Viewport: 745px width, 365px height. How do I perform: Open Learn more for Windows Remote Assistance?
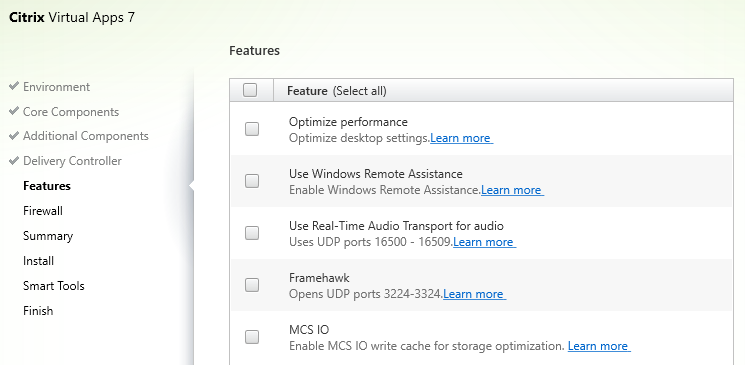pos(512,190)
